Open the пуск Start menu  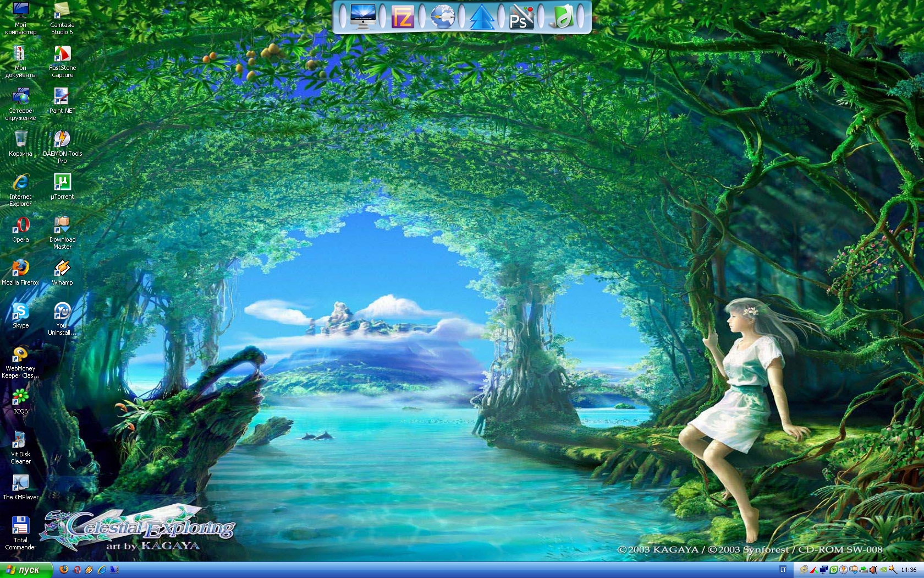(x=25, y=570)
